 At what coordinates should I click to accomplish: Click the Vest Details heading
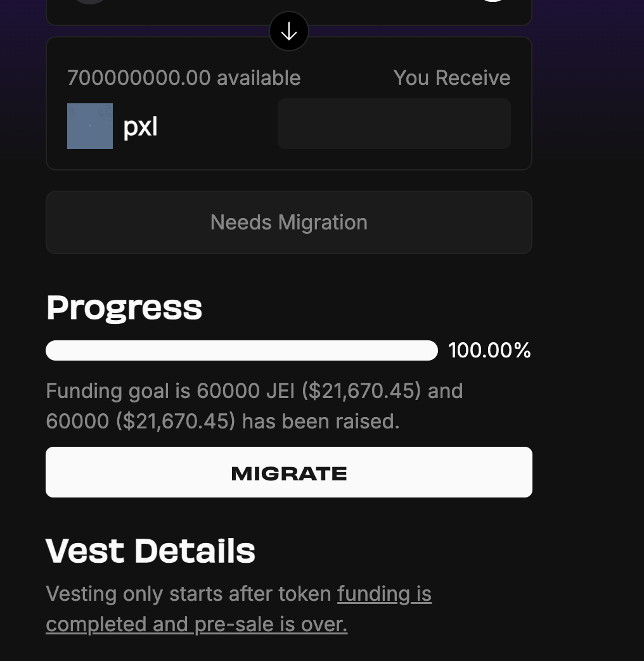[150, 551]
